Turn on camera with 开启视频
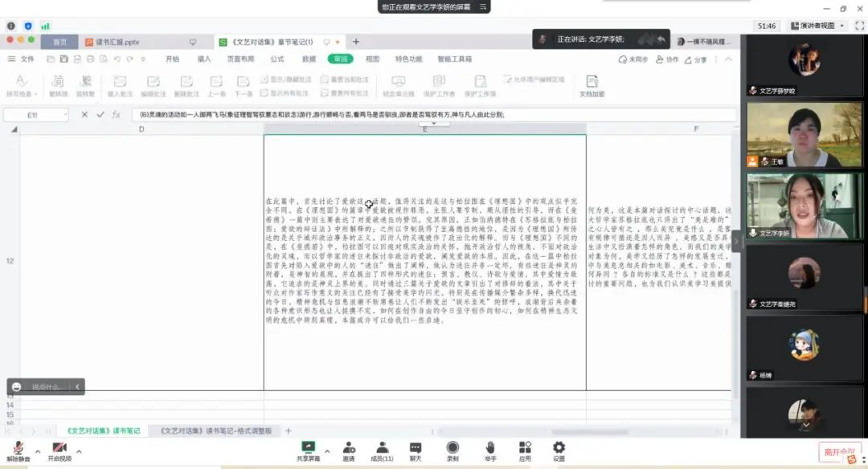The height and width of the screenshot is (469, 868). [59, 450]
